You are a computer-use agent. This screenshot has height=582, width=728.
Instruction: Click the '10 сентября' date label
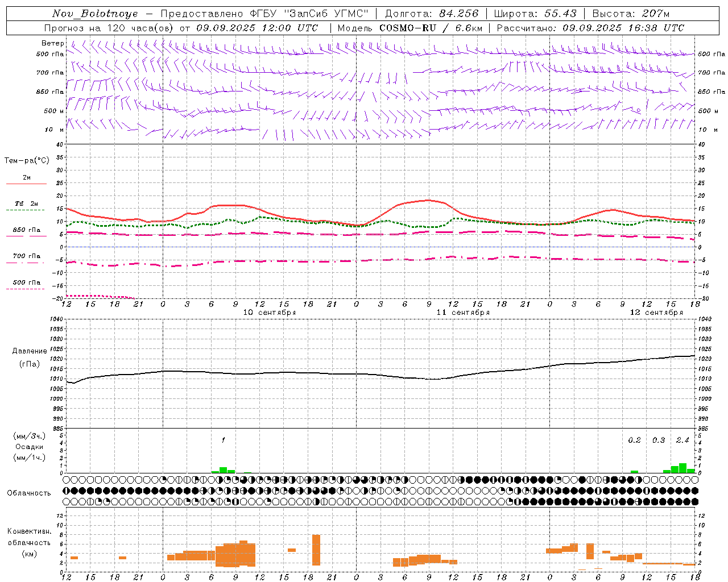tap(270, 313)
